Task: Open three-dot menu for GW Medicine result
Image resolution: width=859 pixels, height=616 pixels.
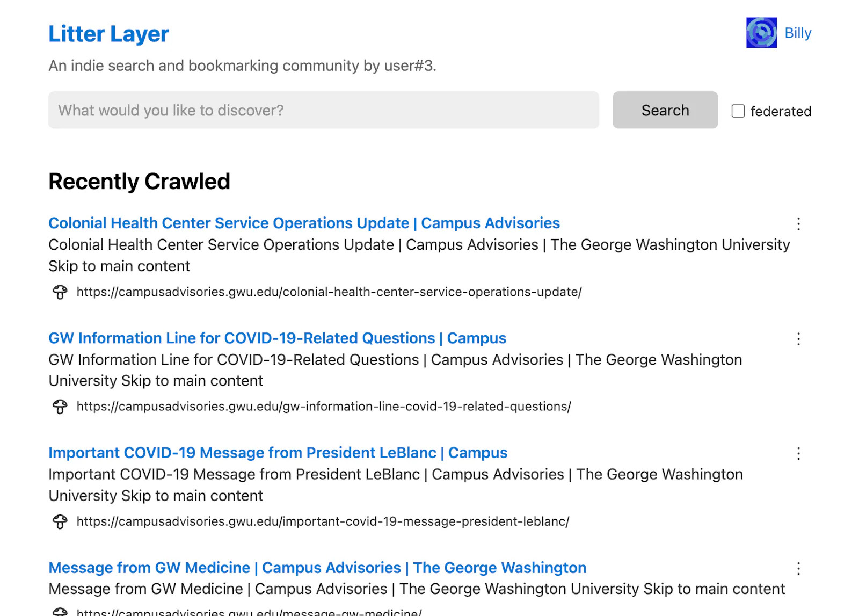Action: (798, 569)
